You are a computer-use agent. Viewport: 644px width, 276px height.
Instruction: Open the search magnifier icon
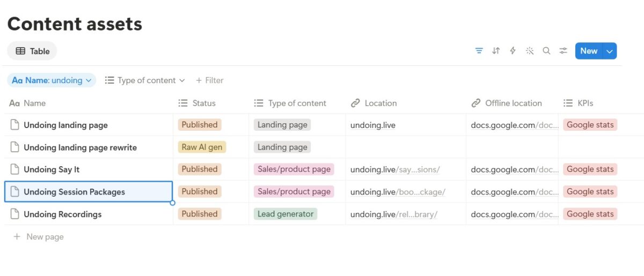546,51
